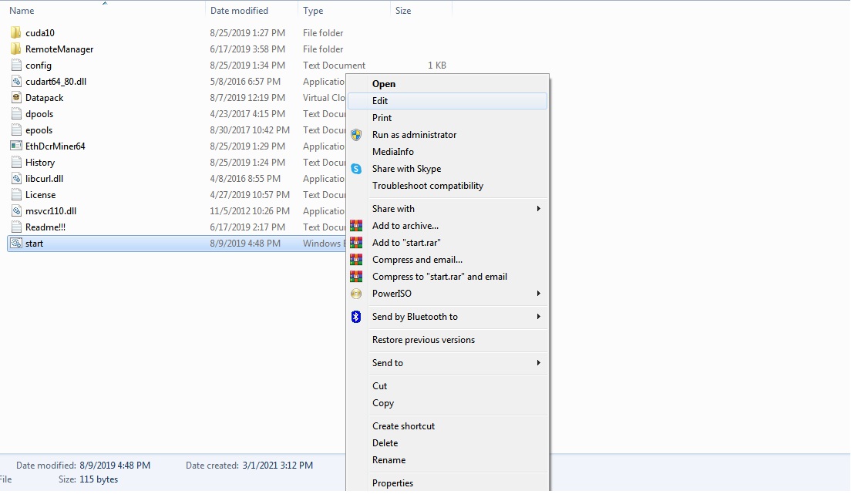Click the libcurl.dll file icon
Screen dimensions: 868x501
click(x=16, y=178)
